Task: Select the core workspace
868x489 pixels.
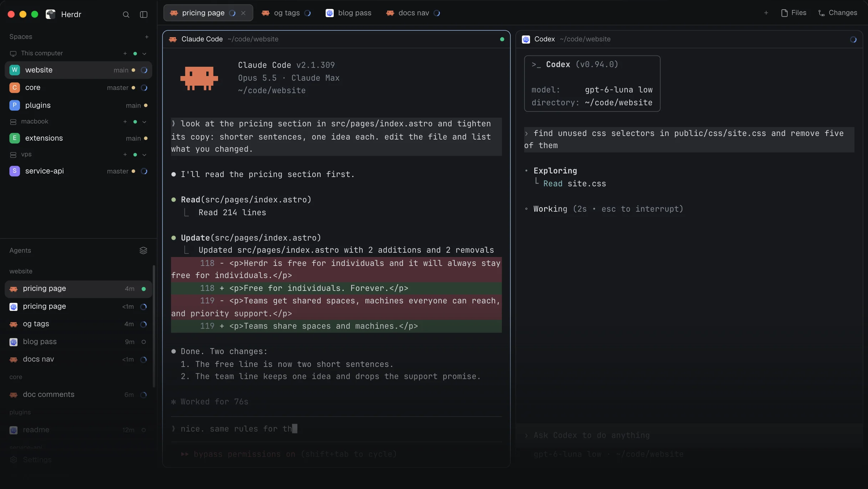Action: (x=78, y=87)
